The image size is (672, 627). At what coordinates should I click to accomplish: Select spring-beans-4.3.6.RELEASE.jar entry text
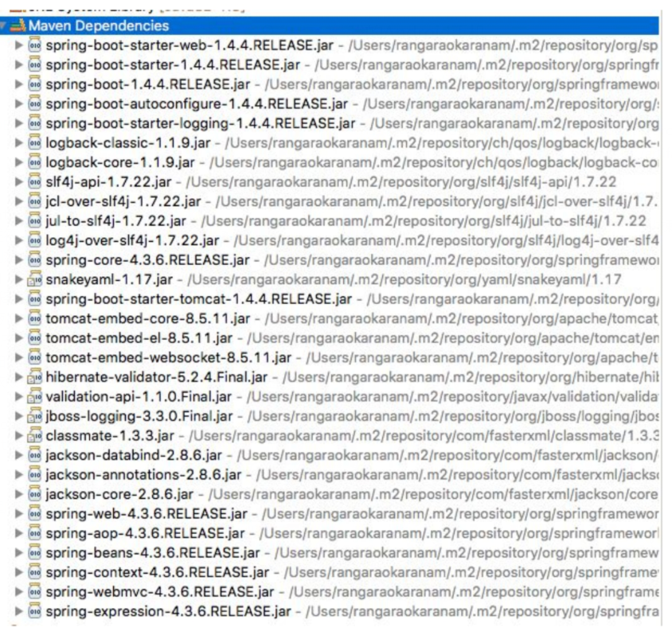click(153, 553)
